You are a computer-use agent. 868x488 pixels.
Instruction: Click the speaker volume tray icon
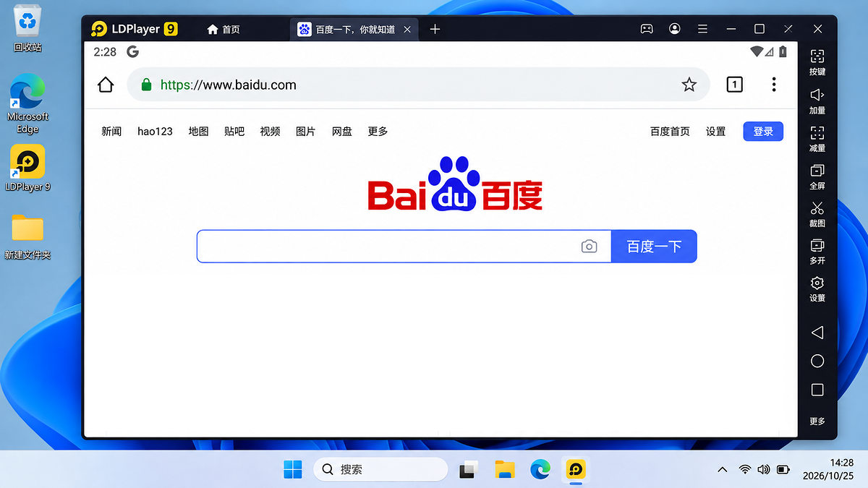coord(763,470)
